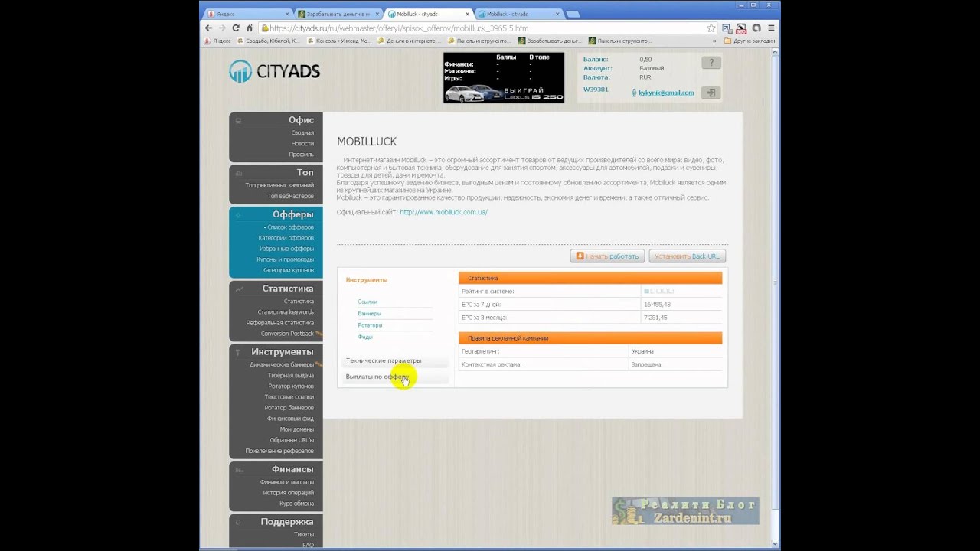
Task: Close the Зарабатывать деньги tab
Action: 377,14
